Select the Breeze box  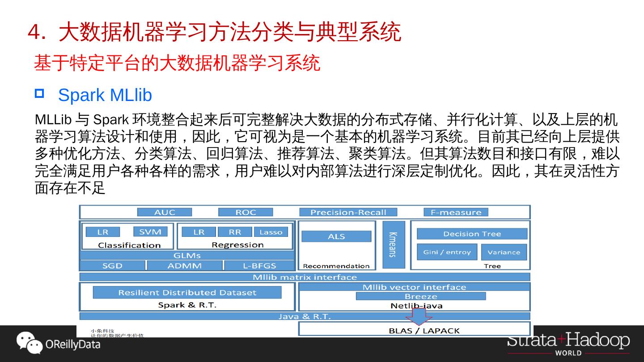[421, 296]
